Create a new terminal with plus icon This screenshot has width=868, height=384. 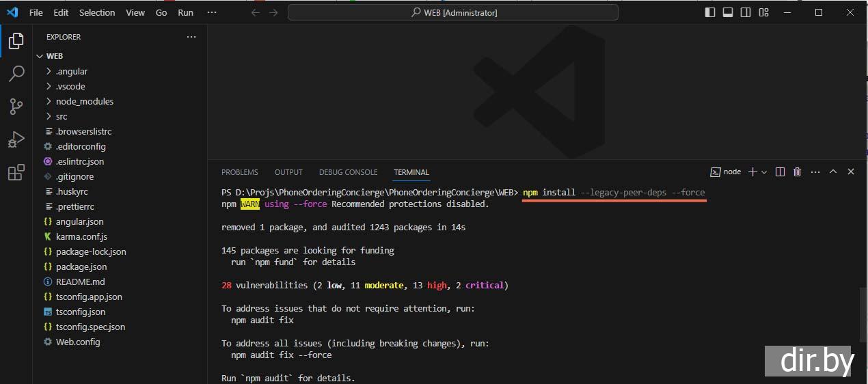[x=752, y=172]
